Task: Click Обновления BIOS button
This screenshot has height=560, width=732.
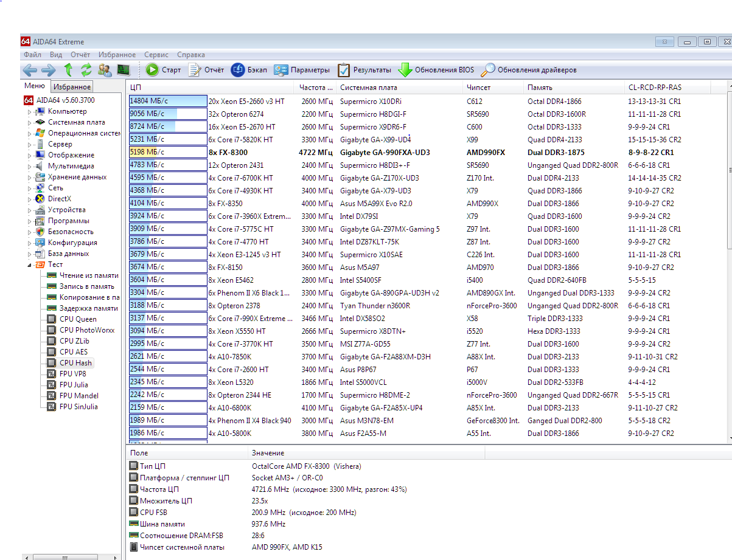Action: 436,70
